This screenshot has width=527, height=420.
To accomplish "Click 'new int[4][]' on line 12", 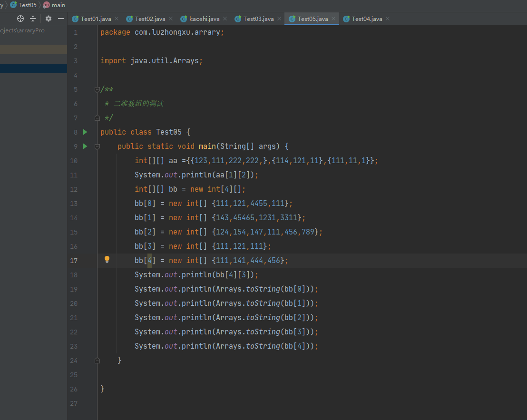I will click(216, 189).
